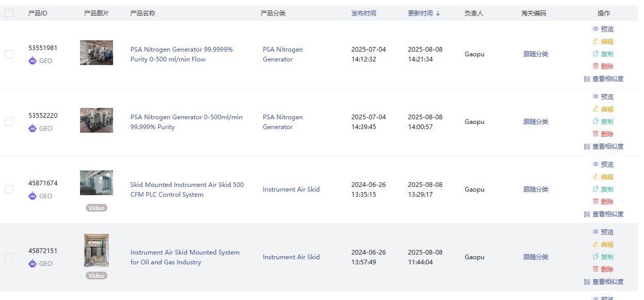The height and width of the screenshot is (300, 644).
Task: Open 跟随分类 customs code for product 53552220
Action: coord(536,122)
